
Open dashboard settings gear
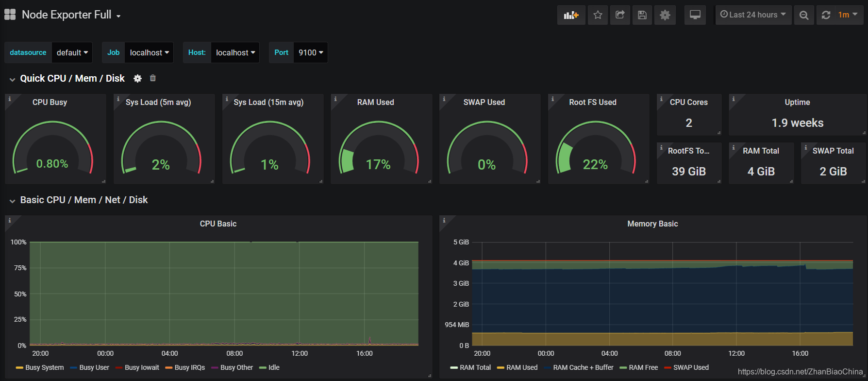665,15
